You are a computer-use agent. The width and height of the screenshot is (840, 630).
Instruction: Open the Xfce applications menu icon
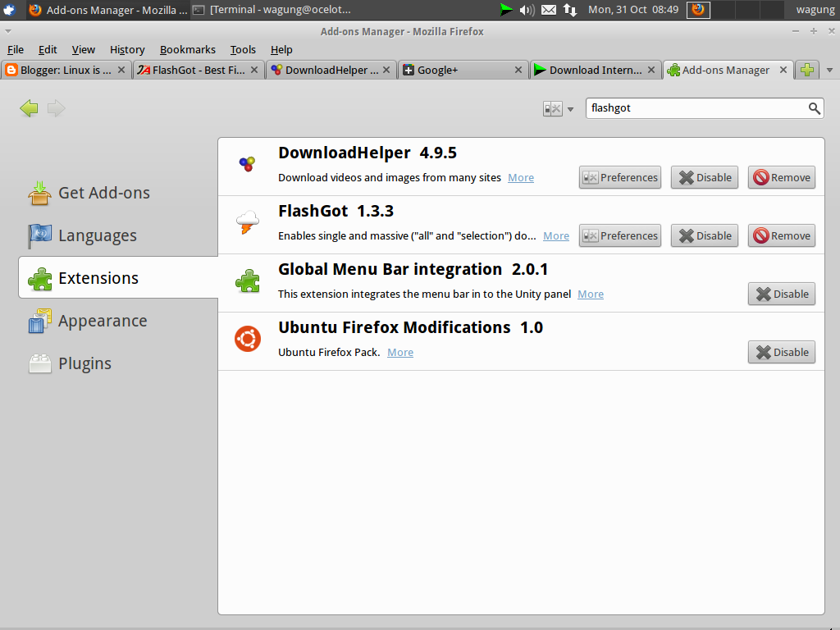coord(9,10)
